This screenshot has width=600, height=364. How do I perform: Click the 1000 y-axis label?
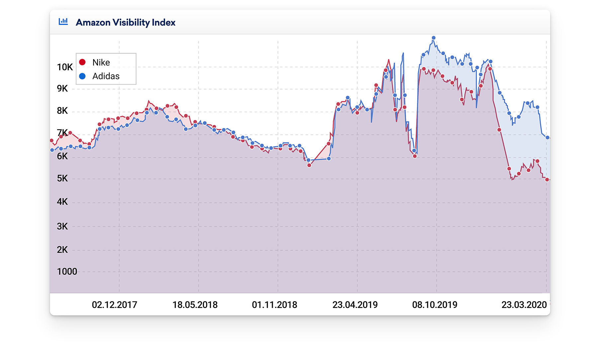[67, 271]
